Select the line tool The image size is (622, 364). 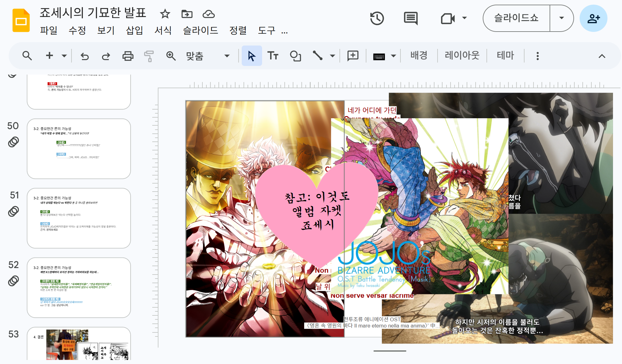point(317,56)
